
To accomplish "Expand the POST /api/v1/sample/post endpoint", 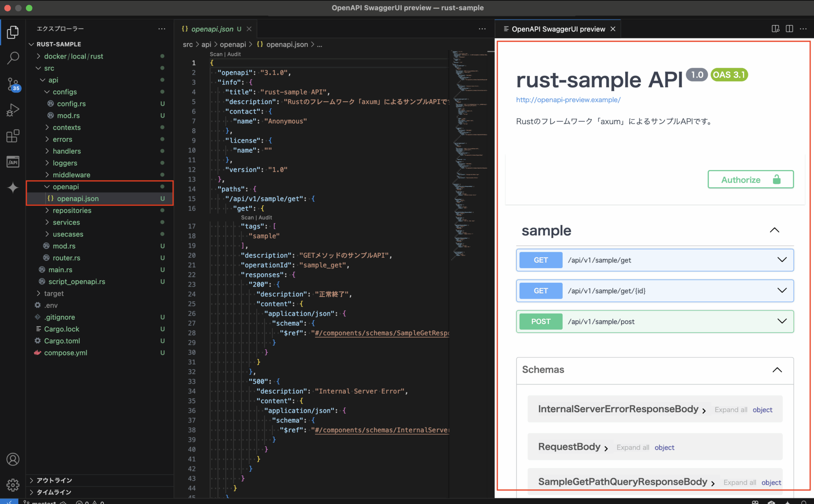I will pyautogui.click(x=782, y=321).
